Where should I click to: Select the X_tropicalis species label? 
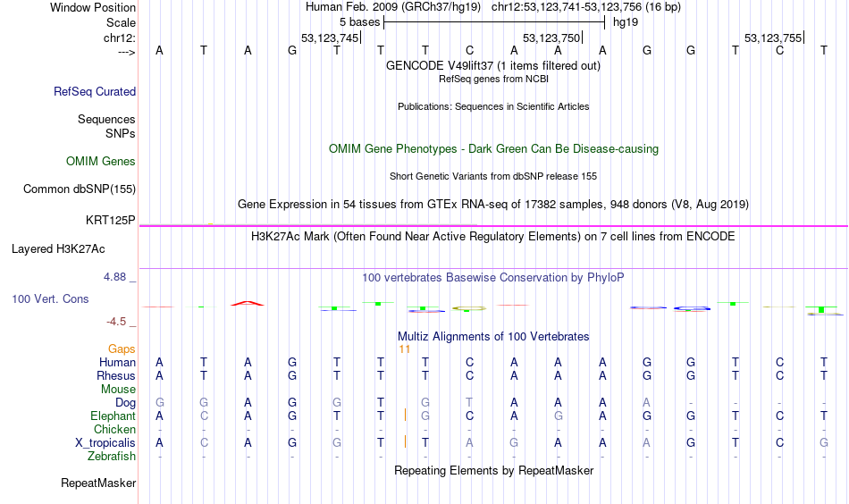pos(105,443)
